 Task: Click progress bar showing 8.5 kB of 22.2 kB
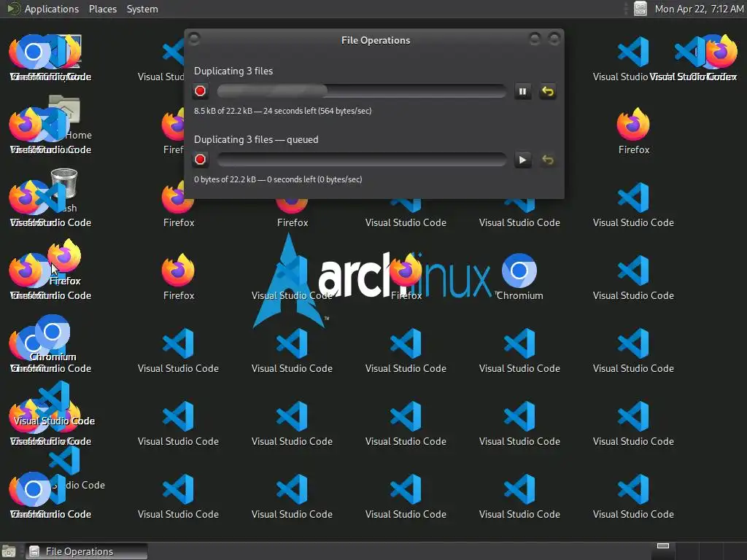(361, 91)
